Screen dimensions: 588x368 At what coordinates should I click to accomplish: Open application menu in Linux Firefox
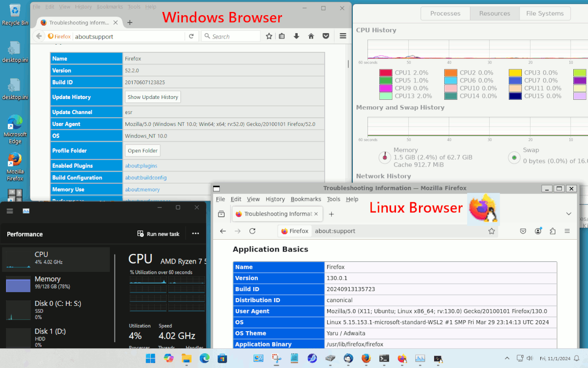[567, 231]
